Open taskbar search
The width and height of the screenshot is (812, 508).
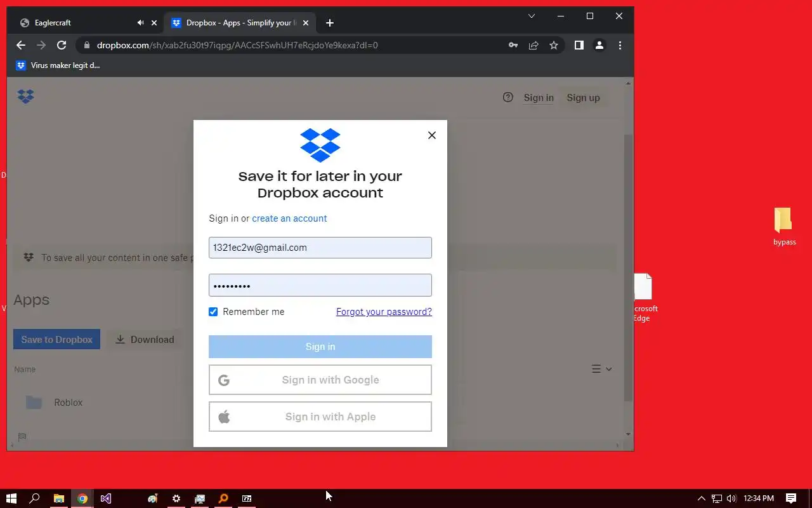coord(35,498)
